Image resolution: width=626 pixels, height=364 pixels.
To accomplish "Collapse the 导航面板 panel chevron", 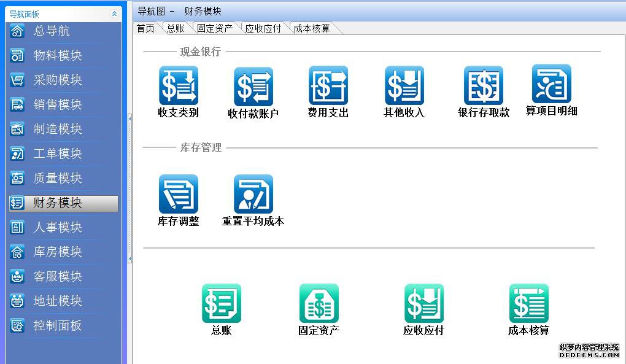I will [114, 14].
